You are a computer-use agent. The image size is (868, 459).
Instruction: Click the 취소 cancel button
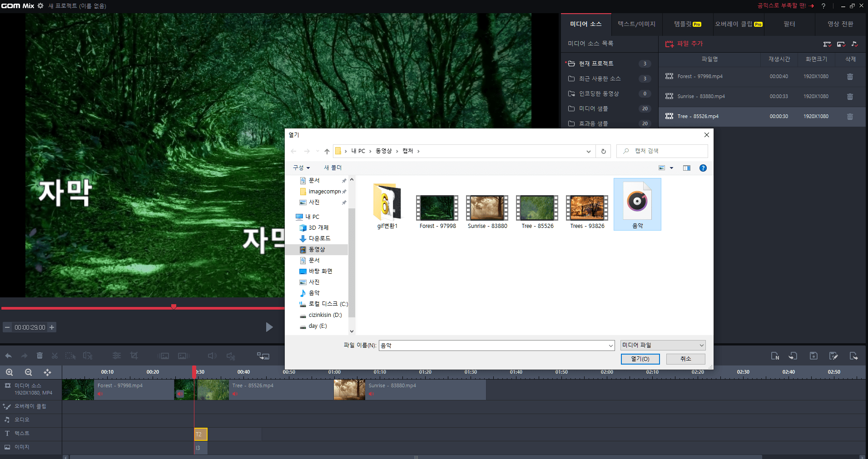click(685, 359)
